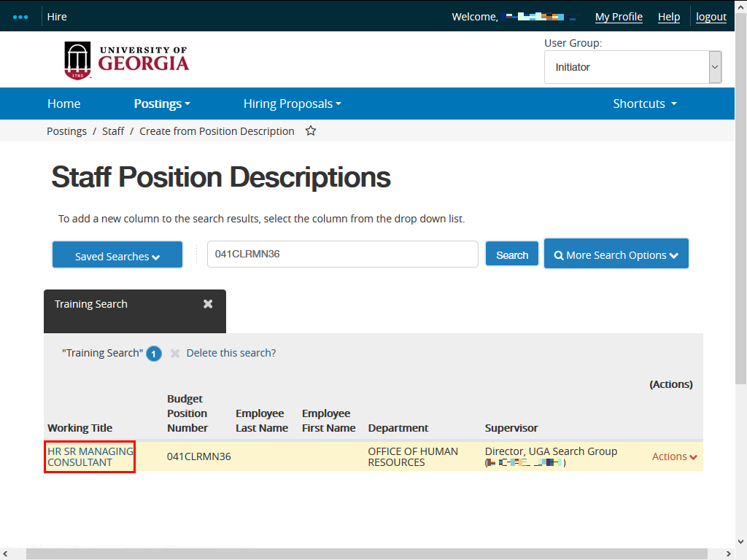Close the Training Search tab
This screenshot has height=560, width=747.
point(208,304)
